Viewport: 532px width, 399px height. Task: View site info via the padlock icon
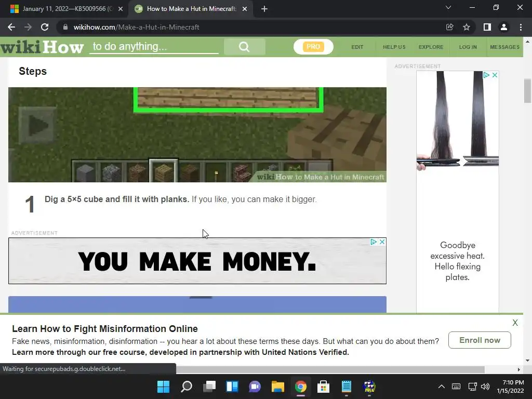pyautogui.click(x=65, y=27)
